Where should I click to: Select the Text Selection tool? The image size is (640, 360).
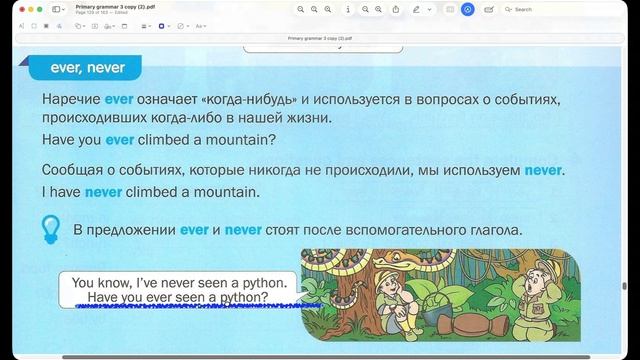coord(22,26)
